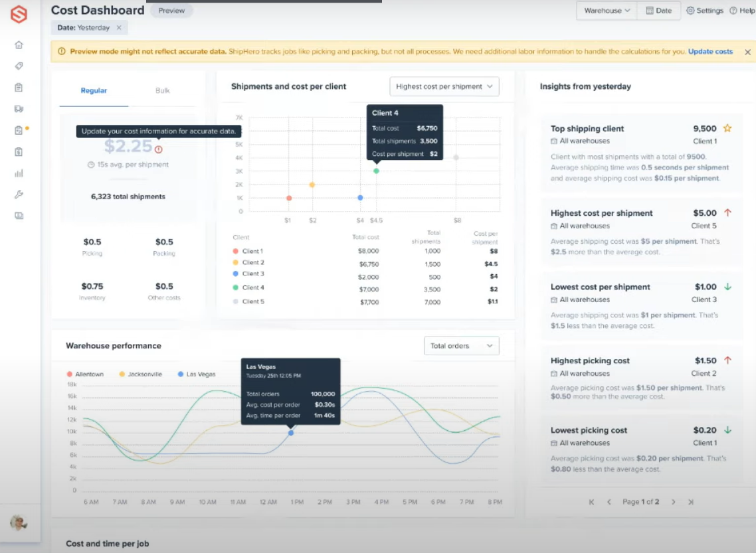Viewport: 756px width, 553px height.
Task: Go to Home via the sidebar house icon
Action: tap(19, 45)
